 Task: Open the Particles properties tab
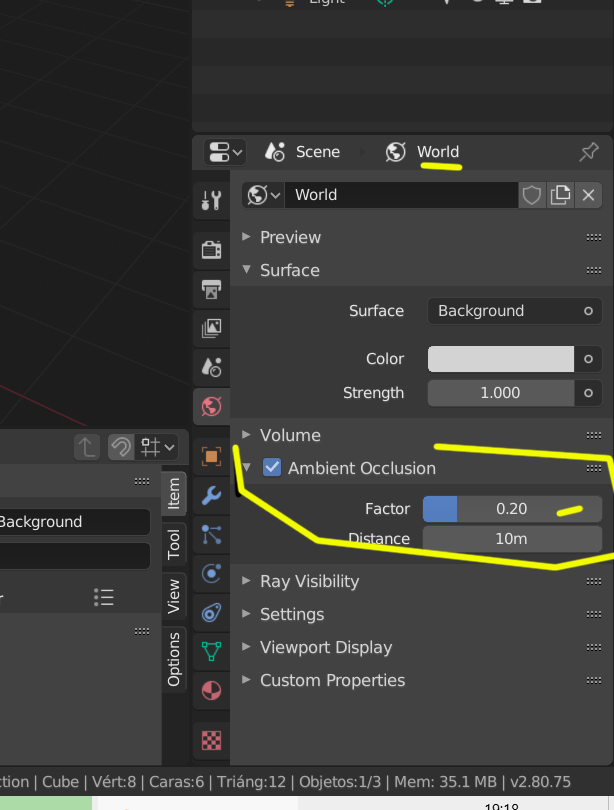[x=211, y=535]
